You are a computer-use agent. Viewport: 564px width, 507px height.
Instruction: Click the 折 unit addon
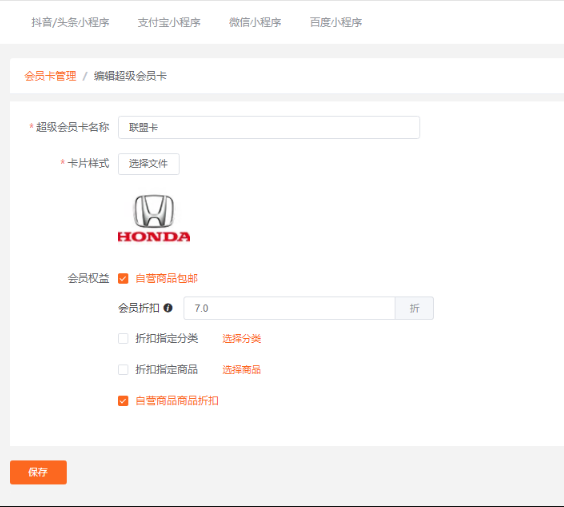[x=414, y=308]
